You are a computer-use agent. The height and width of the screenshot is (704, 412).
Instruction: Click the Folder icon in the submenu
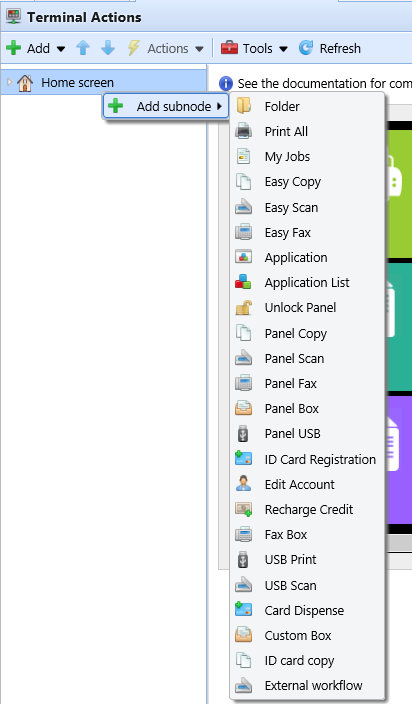(244, 106)
